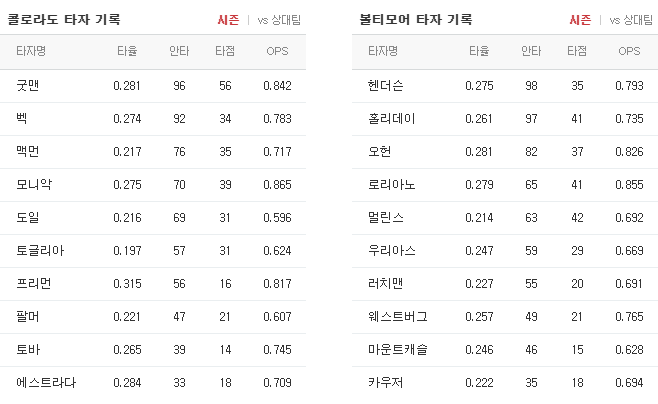Switch to vs 상대팀 in 볼티모어 table
Viewport: 658px width, 404px height.
[x=631, y=20]
